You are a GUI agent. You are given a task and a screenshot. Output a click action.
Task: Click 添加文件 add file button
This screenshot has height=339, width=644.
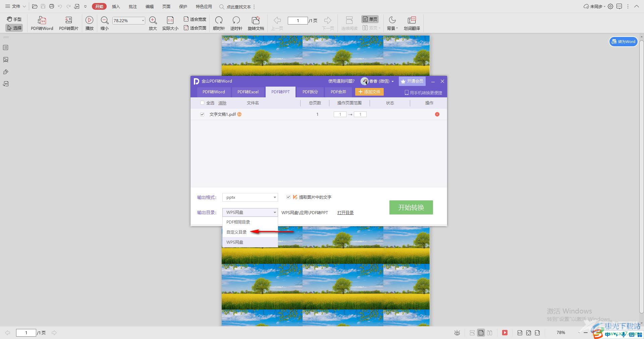(369, 92)
